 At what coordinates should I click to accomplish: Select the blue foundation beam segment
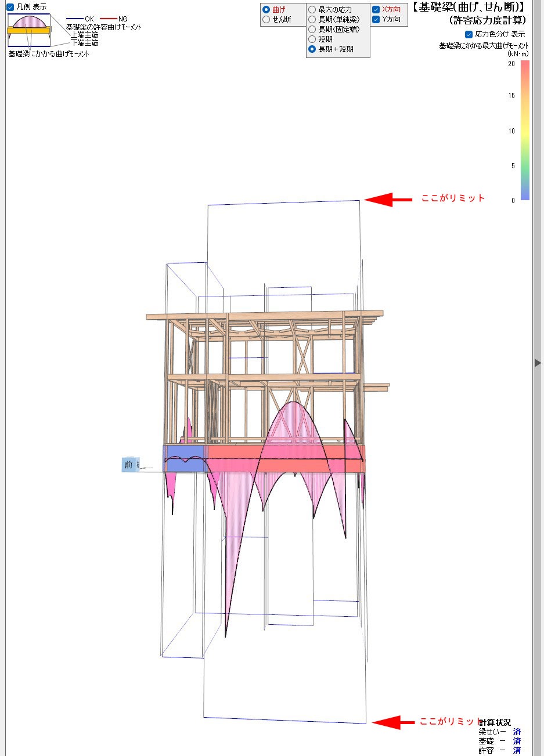pos(184,458)
